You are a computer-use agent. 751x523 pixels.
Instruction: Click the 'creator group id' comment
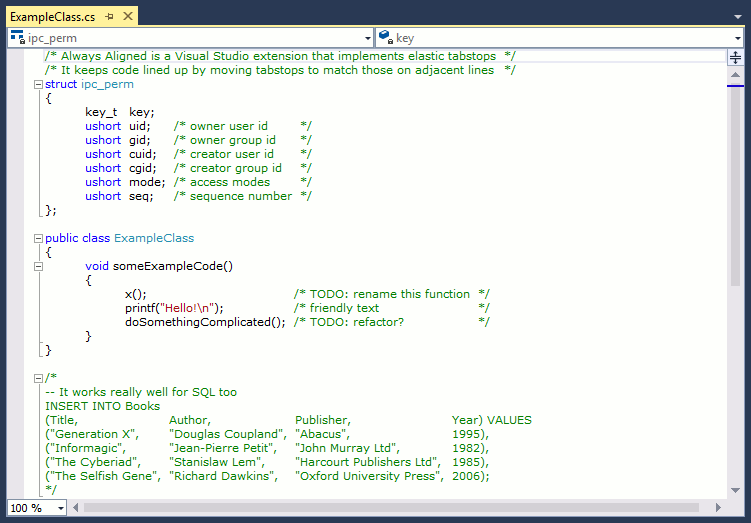[x=236, y=168]
